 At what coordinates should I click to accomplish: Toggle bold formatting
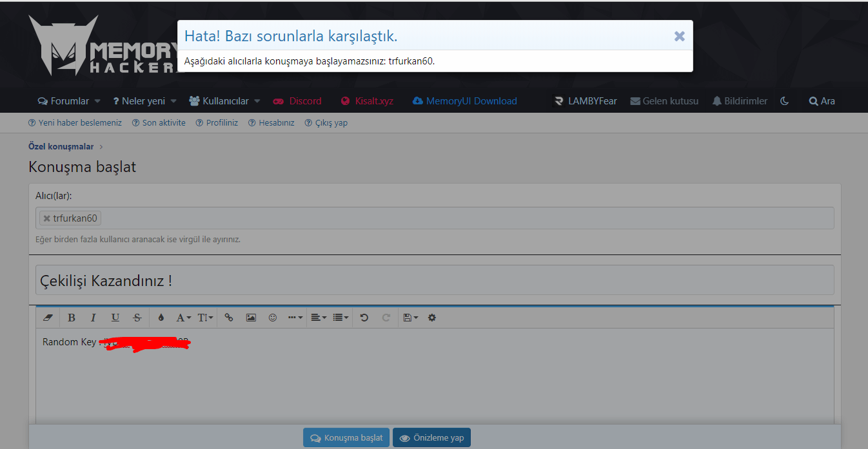coord(72,318)
